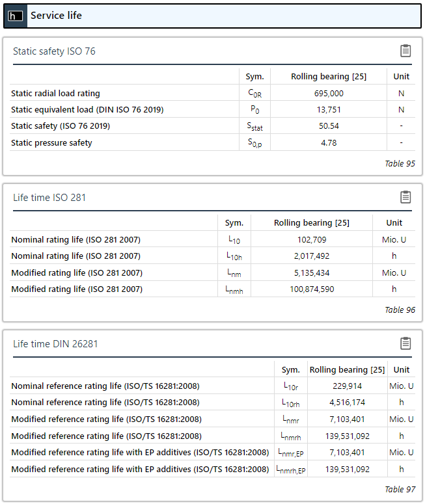This screenshot has width=425, height=504.
Task: Copy the Life time ISO 281 table
Action: pos(405,197)
